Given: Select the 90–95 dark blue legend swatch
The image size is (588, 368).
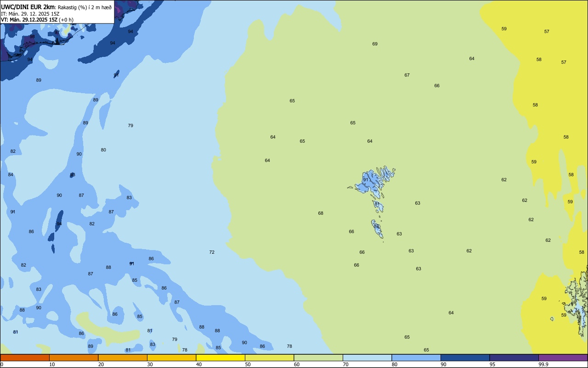Looking at the screenshot, I should click(x=465, y=357).
